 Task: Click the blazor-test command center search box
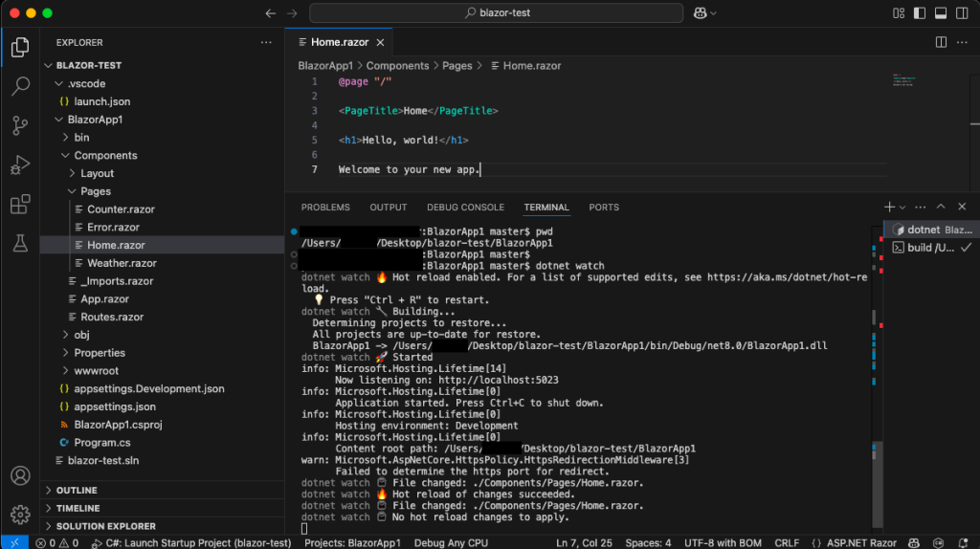click(497, 13)
